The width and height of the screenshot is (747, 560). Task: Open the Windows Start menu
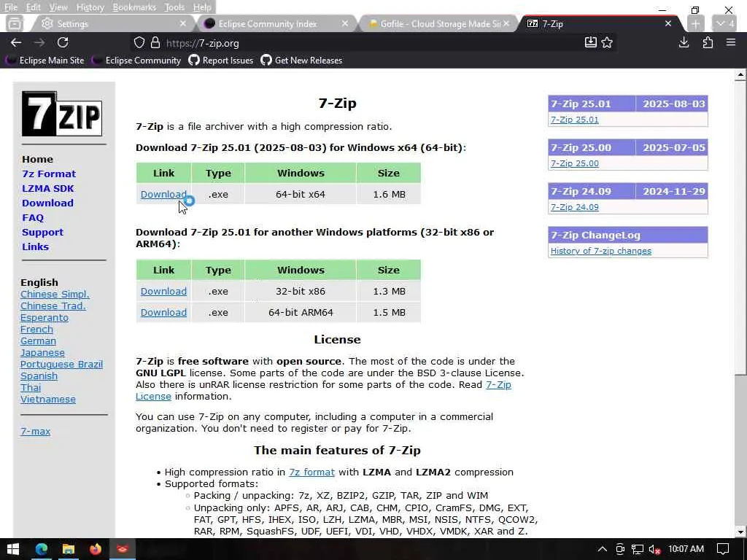(x=13, y=549)
